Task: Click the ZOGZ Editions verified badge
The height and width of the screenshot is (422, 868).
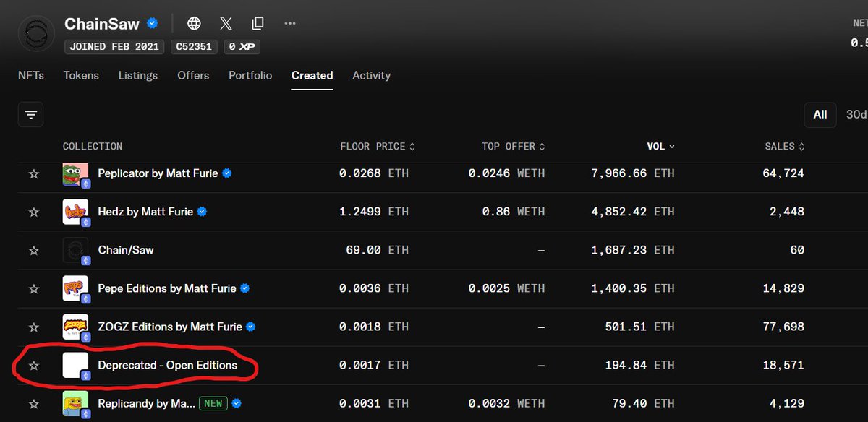Action: (251, 327)
